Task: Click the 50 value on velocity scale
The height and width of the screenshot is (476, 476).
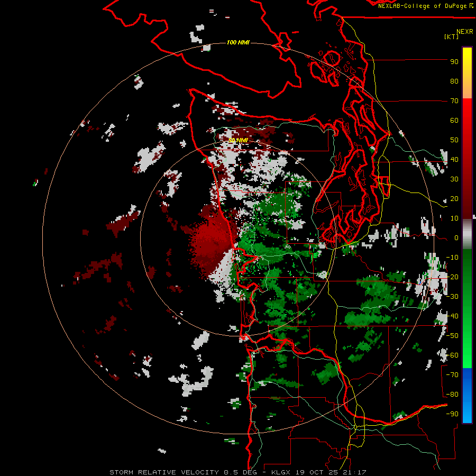Action: click(454, 140)
